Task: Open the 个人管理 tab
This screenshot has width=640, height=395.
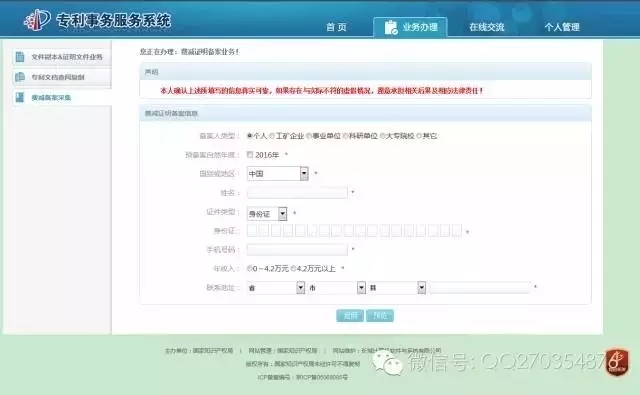Action: (562, 27)
